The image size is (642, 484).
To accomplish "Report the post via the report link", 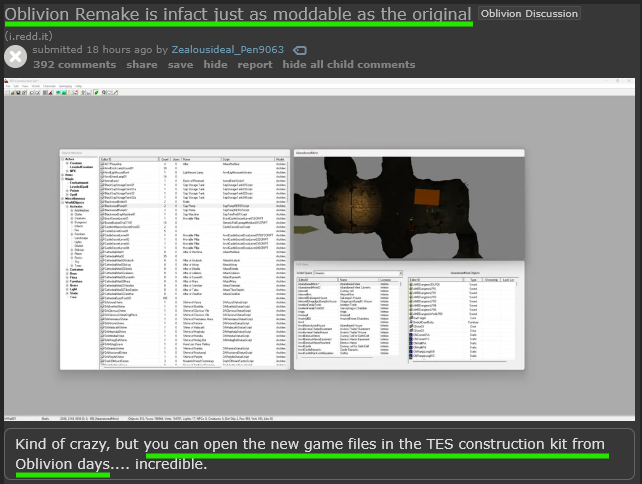I will [254, 65].
